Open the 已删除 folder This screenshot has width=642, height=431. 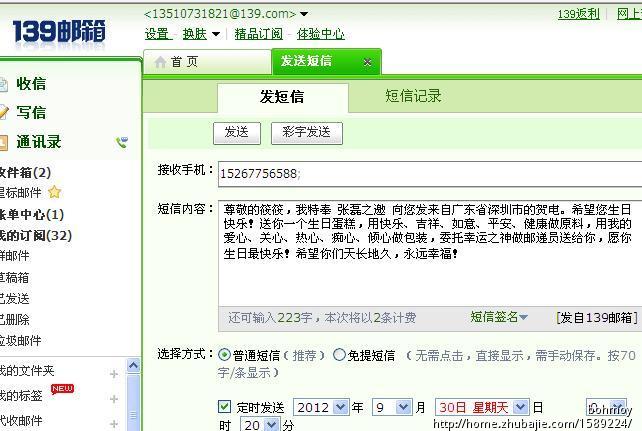pyautogui.click(x=14, y=320)
